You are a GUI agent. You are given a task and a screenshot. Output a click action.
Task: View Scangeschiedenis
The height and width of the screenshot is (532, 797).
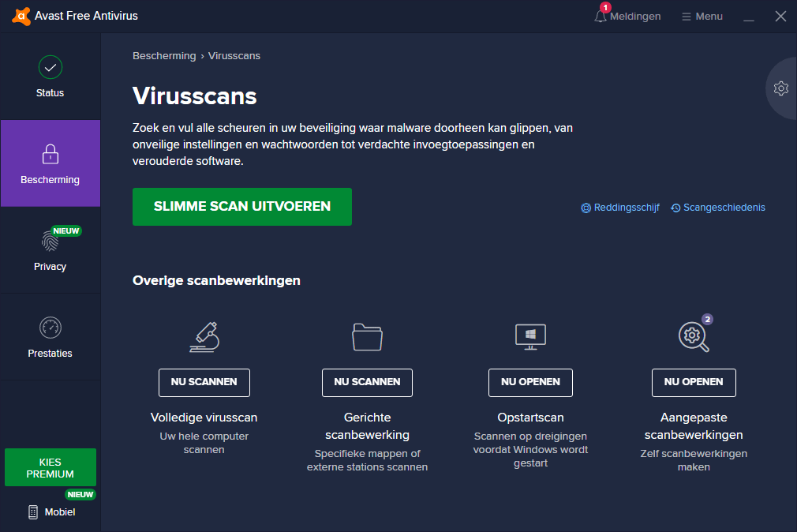[718, 208]
